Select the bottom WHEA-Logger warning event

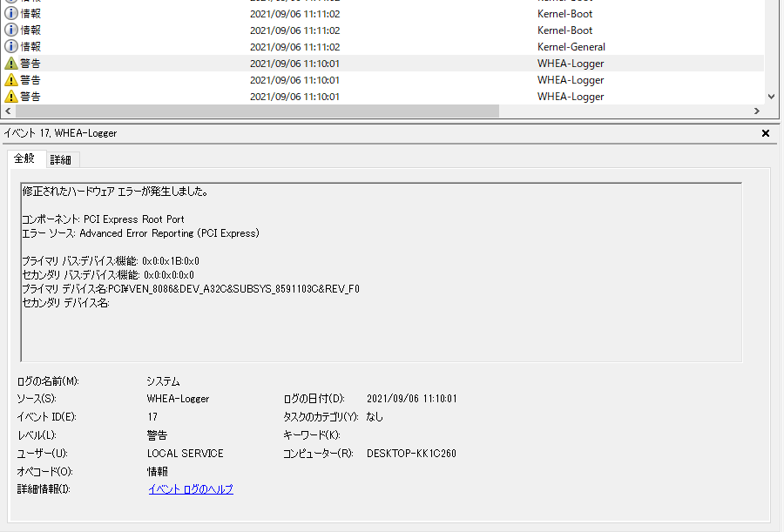pos(348,96)
